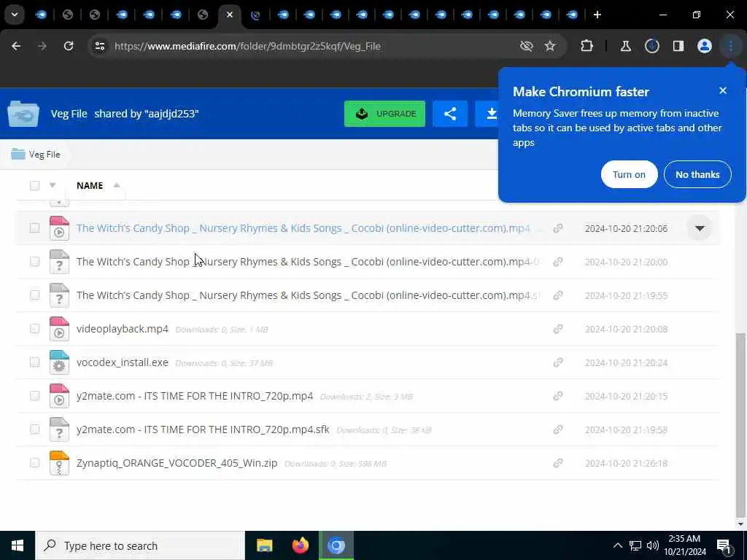This screenshot has height=560, width=747.
Task: Open the highlighted Witch's Candy Shop .mp4 link
Action: (x=303, y=228)
